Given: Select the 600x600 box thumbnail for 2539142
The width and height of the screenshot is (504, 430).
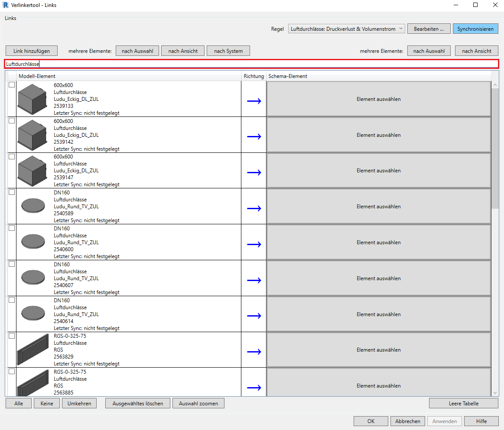Looking at the screenshot, I should pos(32,135).
